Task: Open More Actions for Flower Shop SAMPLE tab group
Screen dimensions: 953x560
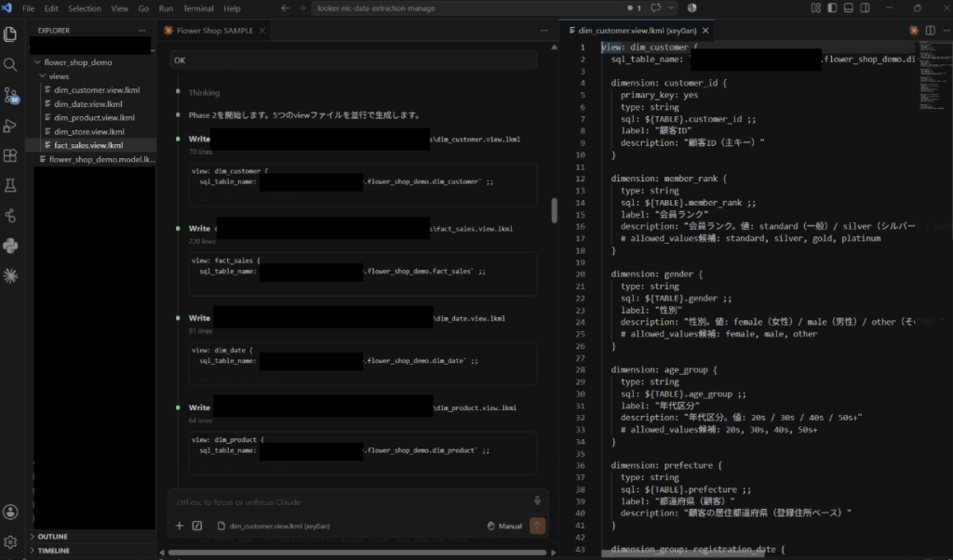Action: tap(544, 31)
